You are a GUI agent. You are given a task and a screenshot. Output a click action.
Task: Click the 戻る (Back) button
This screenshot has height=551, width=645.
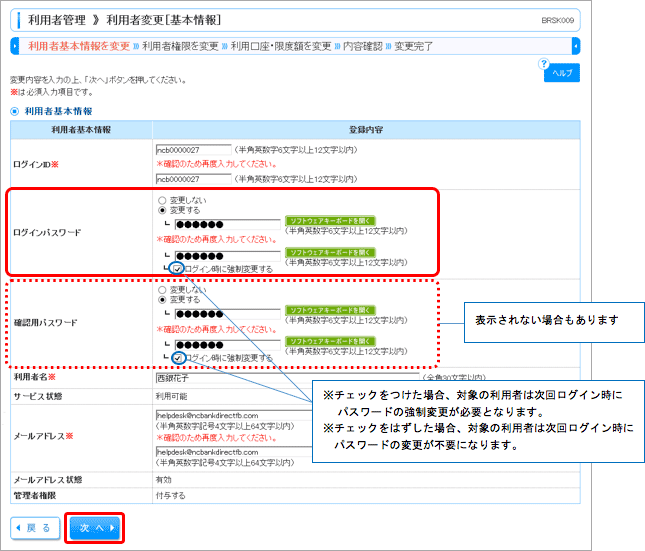tap(35, 528)
